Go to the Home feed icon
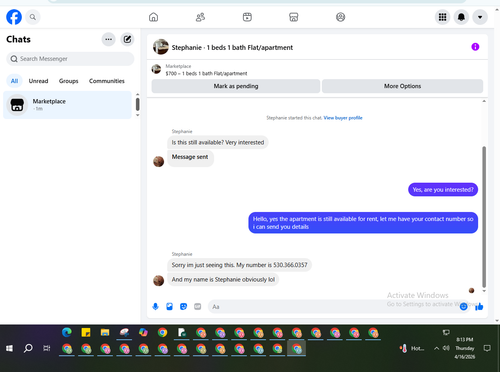The image size is (500, 372). [153, 17]
